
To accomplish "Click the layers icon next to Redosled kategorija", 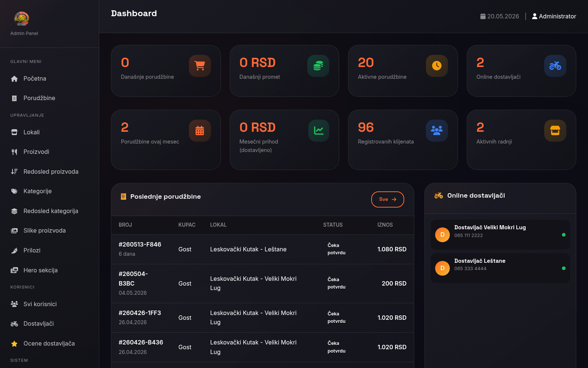I will click(14, 211).
